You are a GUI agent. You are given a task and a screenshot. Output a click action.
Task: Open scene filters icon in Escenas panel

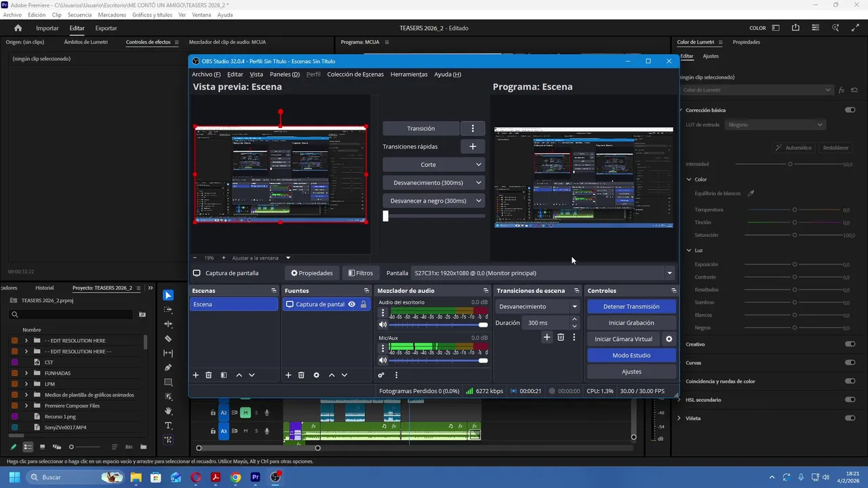(223, 375)
